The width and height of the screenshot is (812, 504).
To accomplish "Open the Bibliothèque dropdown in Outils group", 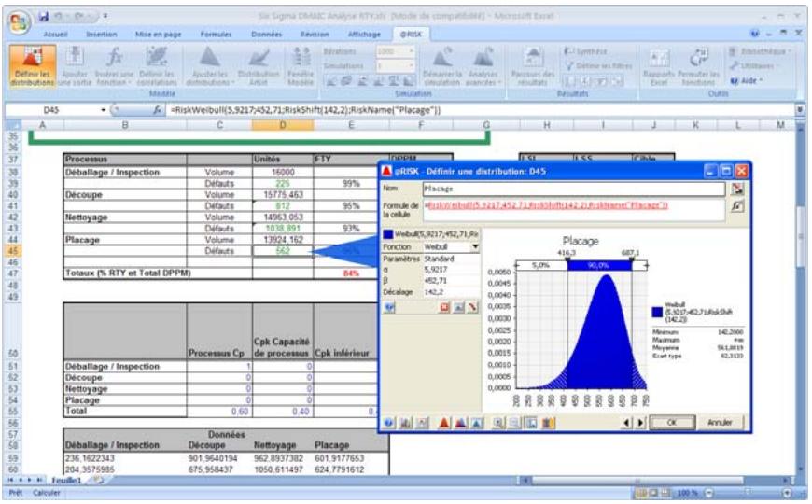I will [x=760, y=51].
